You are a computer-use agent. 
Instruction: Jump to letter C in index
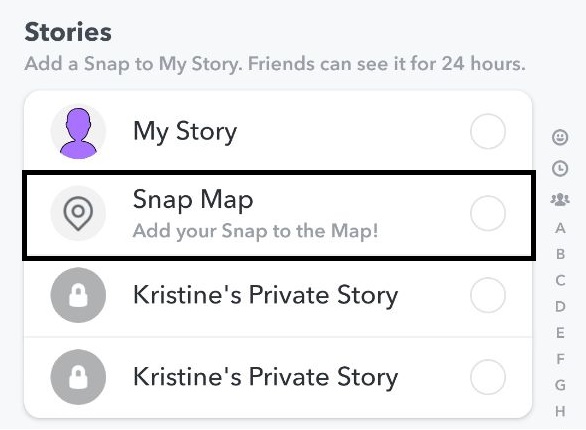pos(560,280)
